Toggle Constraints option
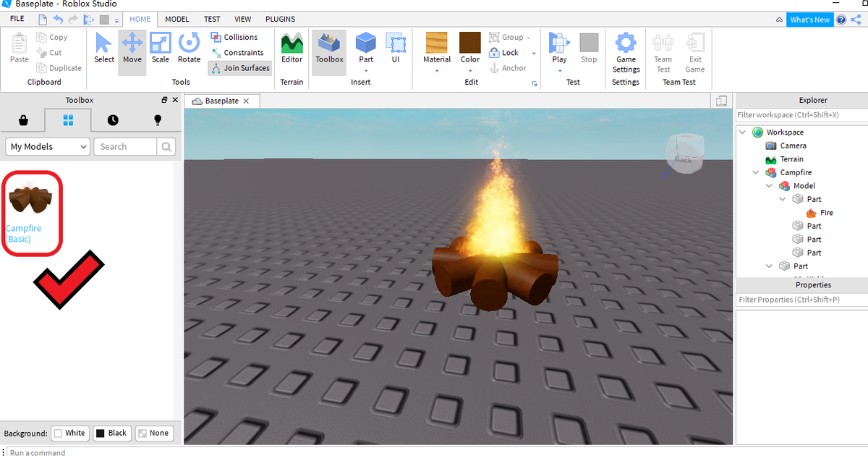The width and height of the screenshot is (868, 456). coord(237,53)
